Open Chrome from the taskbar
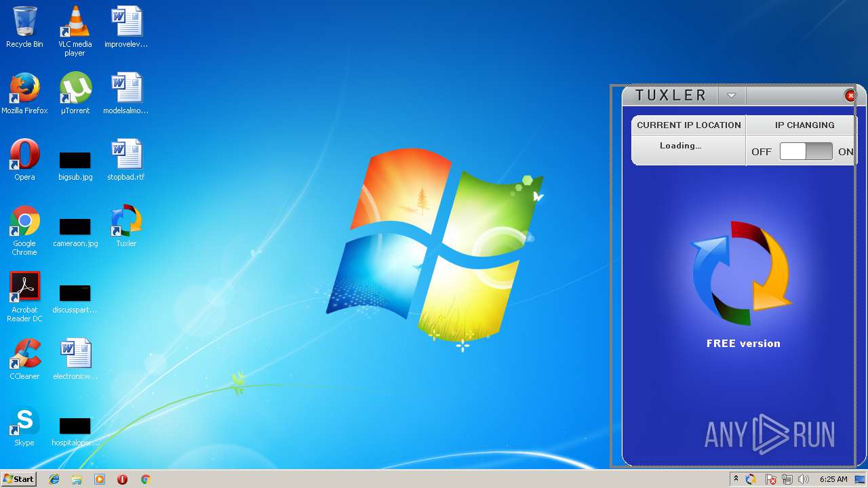This screenshot has height=488, width=868. point(145,479)
